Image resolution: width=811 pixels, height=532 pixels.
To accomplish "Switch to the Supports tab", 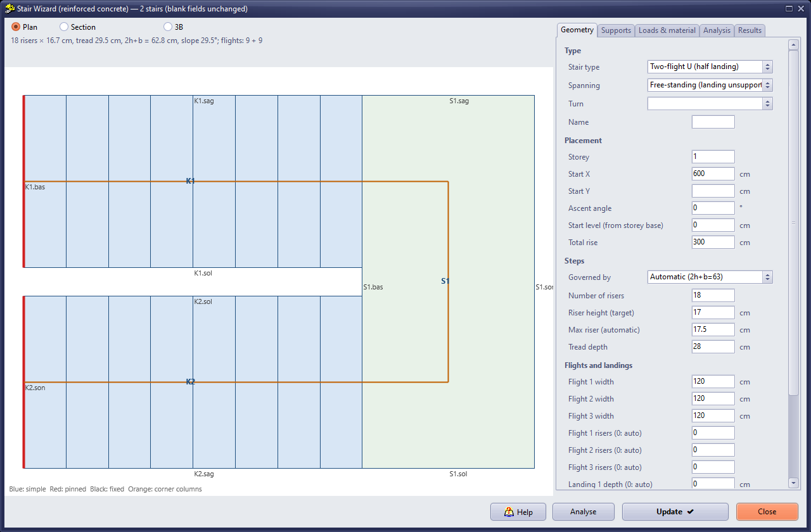I will click(x=616, y=30).
